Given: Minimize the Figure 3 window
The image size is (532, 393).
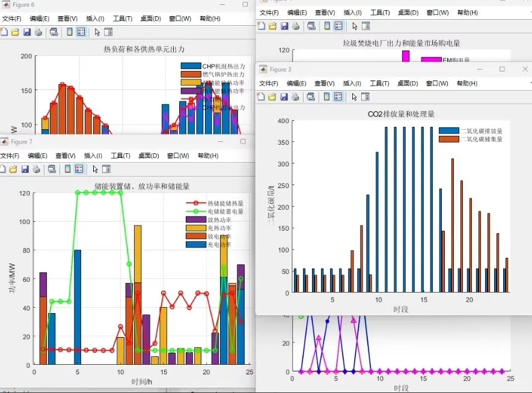Looking at the screenshot, I should pyautogui.click(x=480, y=69).
